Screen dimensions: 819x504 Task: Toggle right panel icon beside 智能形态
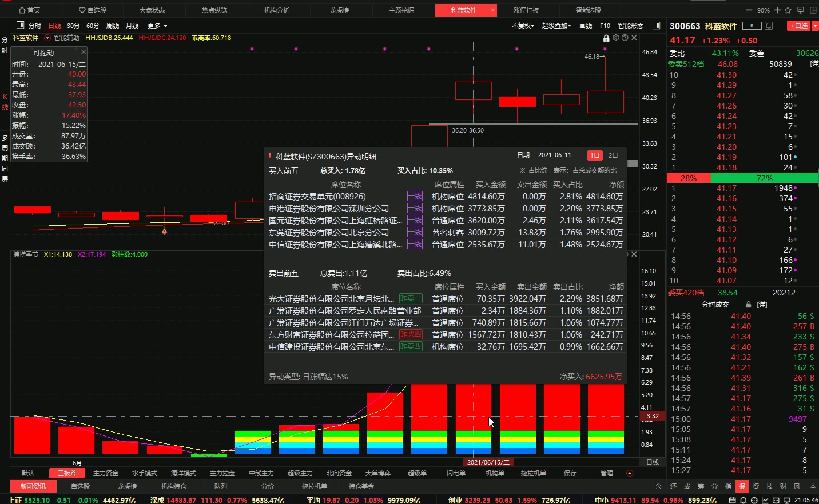[657, 25]
